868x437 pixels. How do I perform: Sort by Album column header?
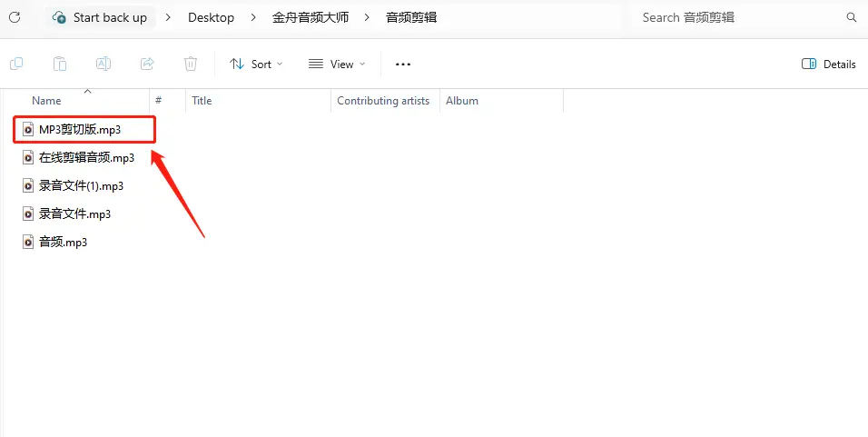tap(461, 101)
